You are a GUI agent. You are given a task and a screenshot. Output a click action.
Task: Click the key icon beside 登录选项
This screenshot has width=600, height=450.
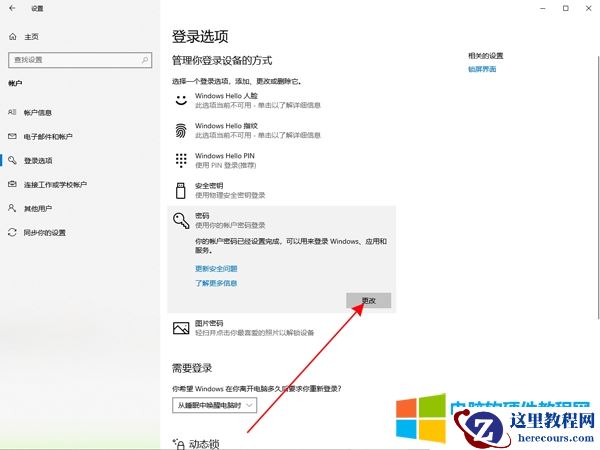[12, 160]
